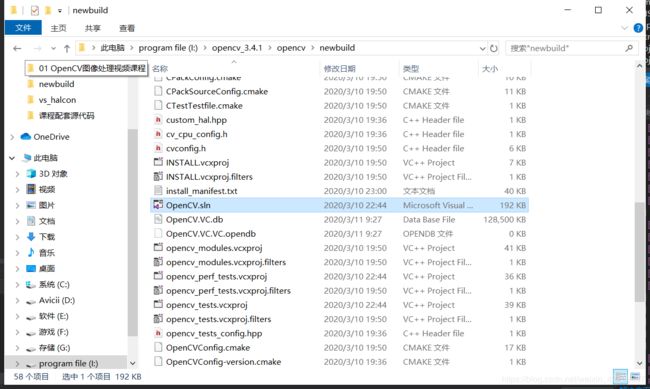
Task: Expand the ribbon with the chevron
Action: [x=624, y=28]
